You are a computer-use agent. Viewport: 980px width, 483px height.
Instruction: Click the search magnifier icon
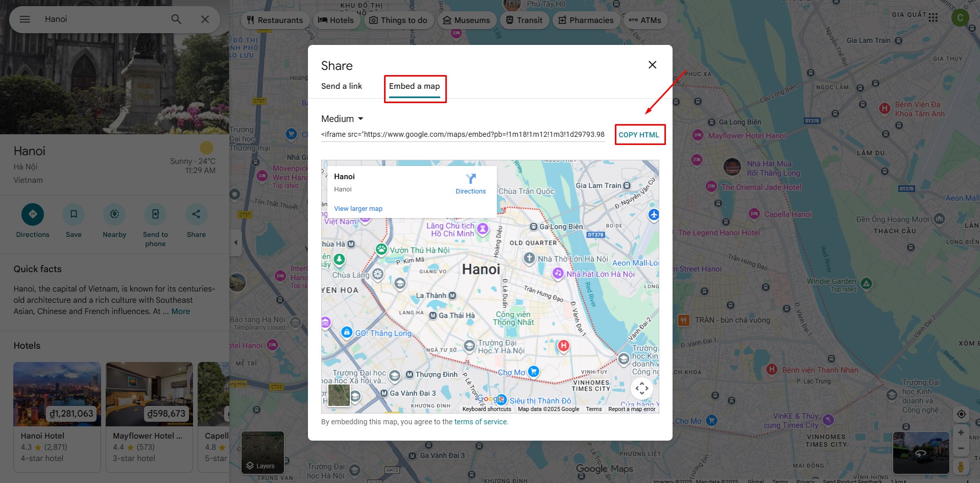[x=175, y=19]
